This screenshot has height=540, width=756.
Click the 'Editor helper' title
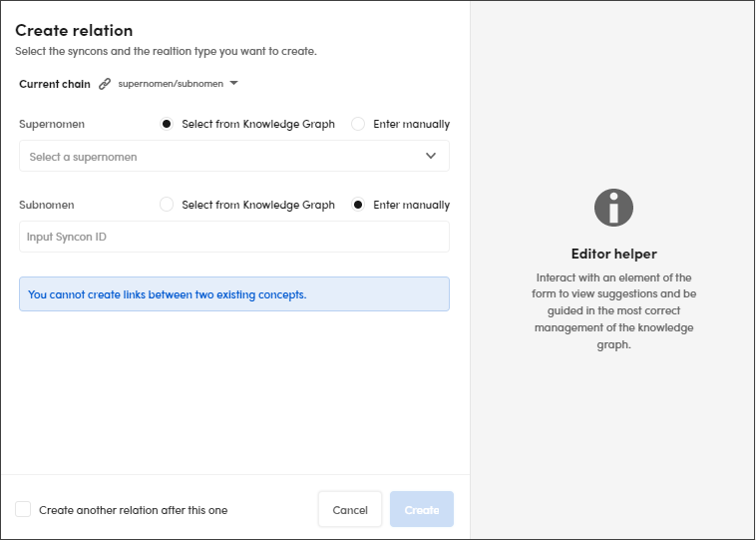(x=613, y=254)
